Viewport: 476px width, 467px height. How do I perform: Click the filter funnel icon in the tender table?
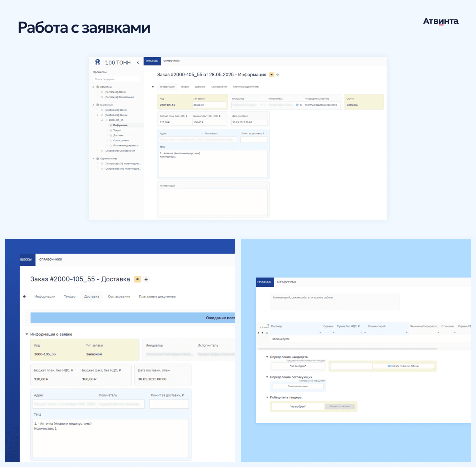(x=263, y=333)
